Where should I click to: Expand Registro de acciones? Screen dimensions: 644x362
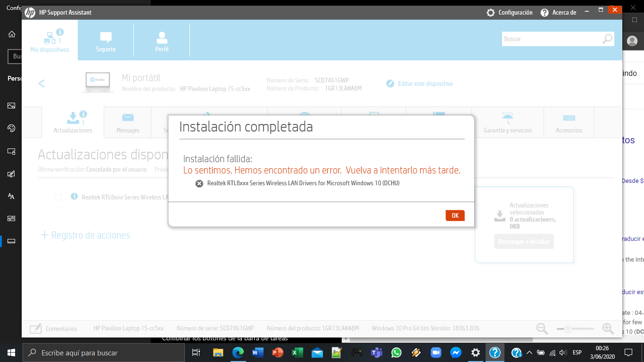tap(85, 235)
